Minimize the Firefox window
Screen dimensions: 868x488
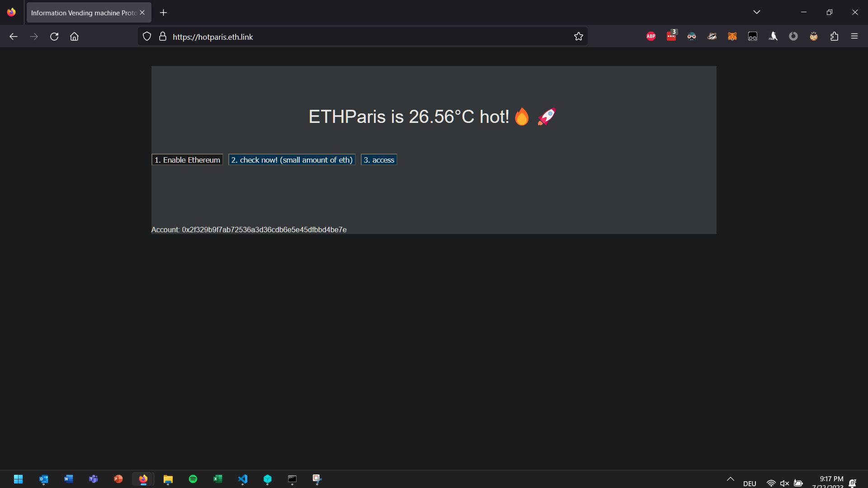pyautogui.click(x=804, y=12)
